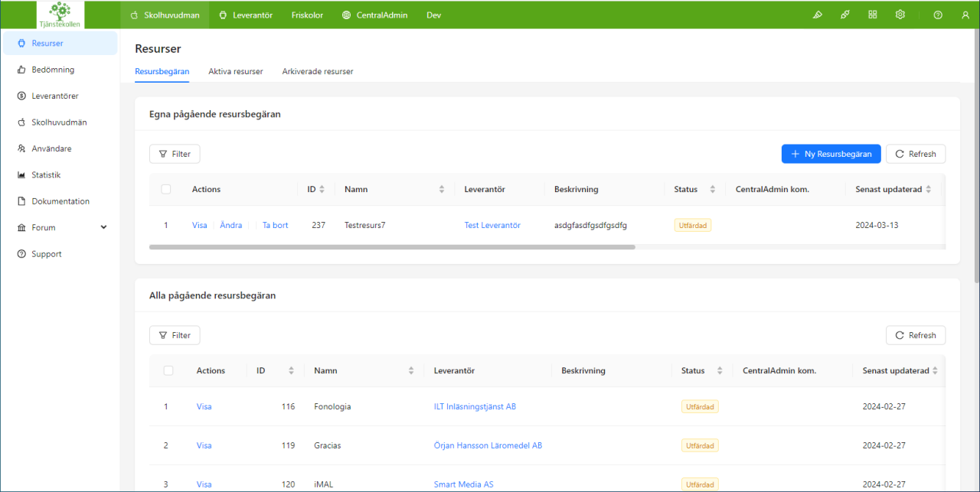Create a Ny Resursbegäran
Image resolution: width=980 pixels, height=492 pixels.
pos(831,154)
